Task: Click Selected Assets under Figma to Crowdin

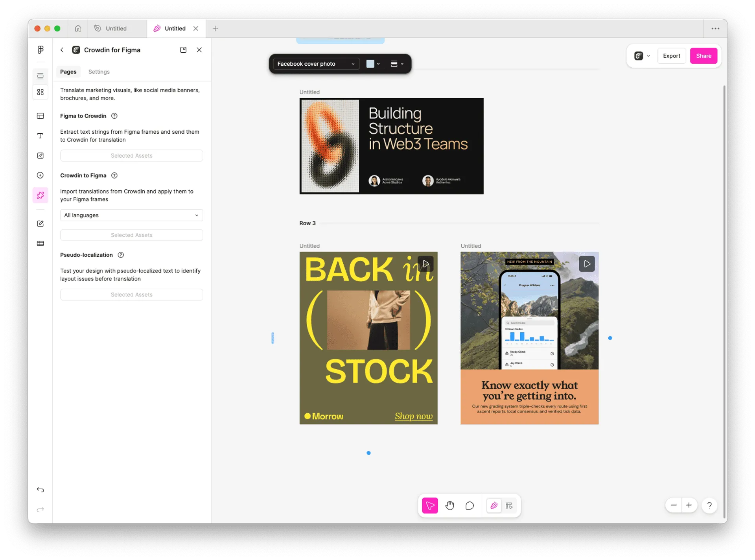Action: (x=131, y=155)
